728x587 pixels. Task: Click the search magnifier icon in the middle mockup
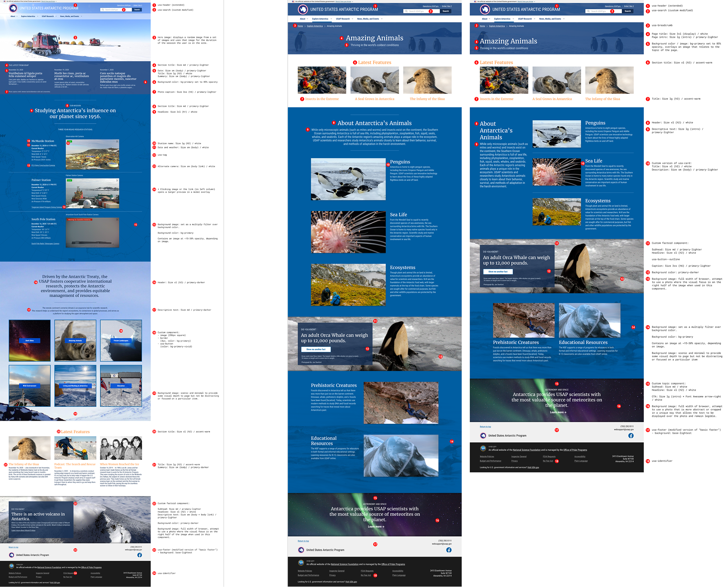coord(407,11)
